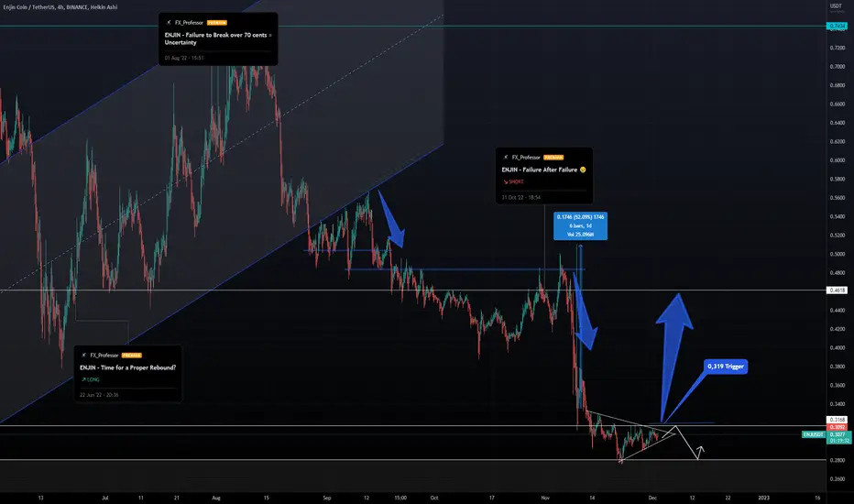Click the 'Sep' label on the time axis

tap(327, 498)
